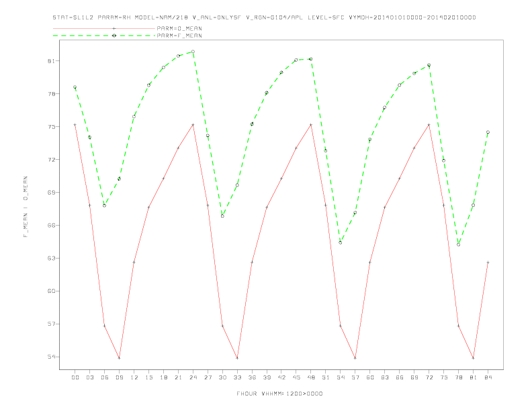532x411 pixels.
Task: Click the green F_MEAN circle point at hour 00
Action: [75, 87]
